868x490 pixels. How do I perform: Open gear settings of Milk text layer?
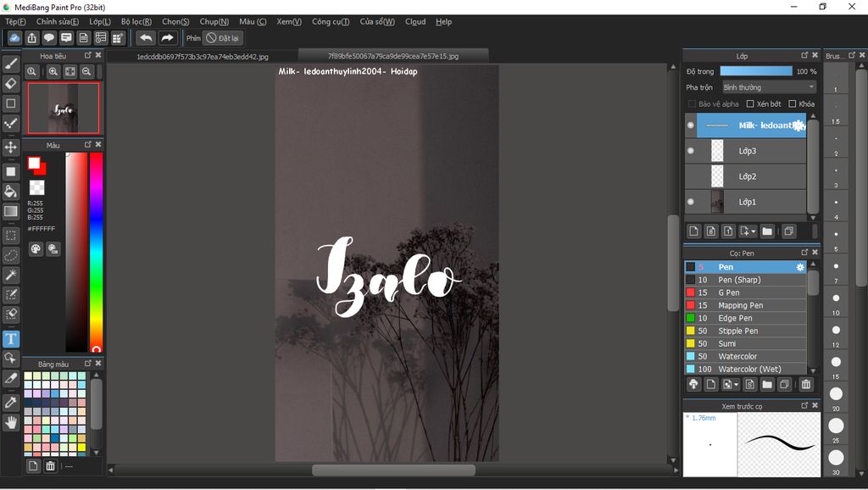pyautogui.click(x=798, y=125)
